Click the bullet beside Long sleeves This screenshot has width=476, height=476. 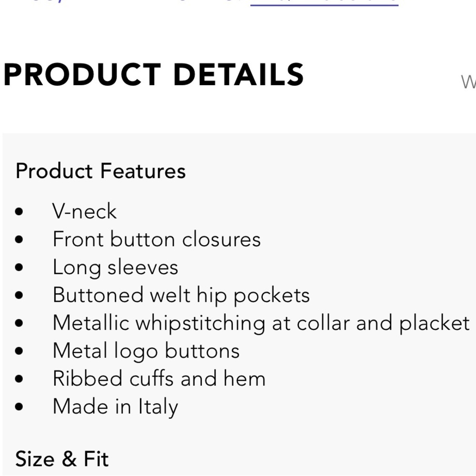point(19,268)
